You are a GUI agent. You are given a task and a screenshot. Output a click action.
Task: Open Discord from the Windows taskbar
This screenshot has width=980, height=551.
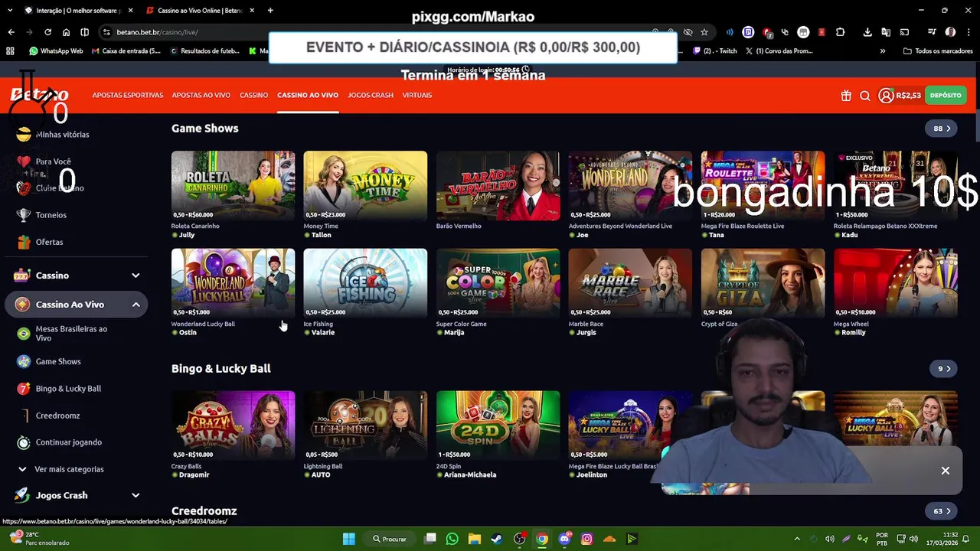(564, 539)
